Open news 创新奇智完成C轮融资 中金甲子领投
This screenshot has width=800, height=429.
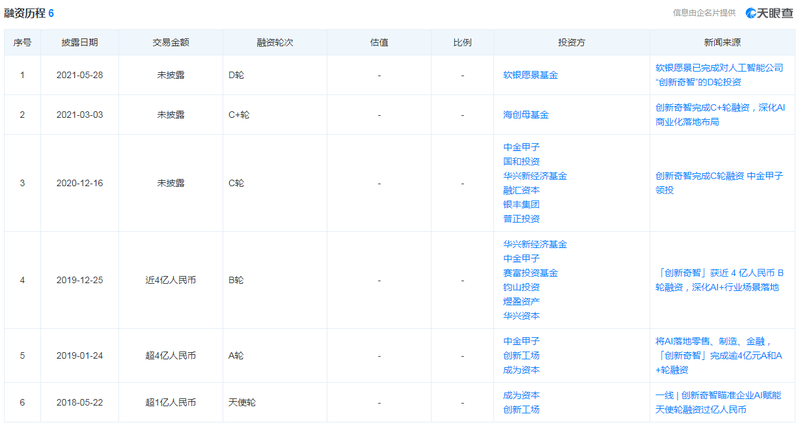pos(719,183)
